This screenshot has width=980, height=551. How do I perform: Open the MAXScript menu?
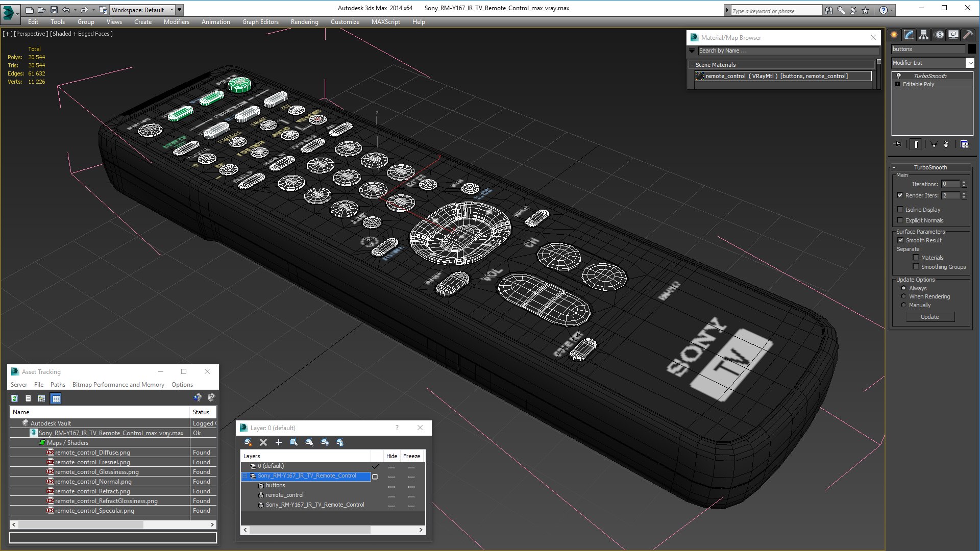(385, 22)
